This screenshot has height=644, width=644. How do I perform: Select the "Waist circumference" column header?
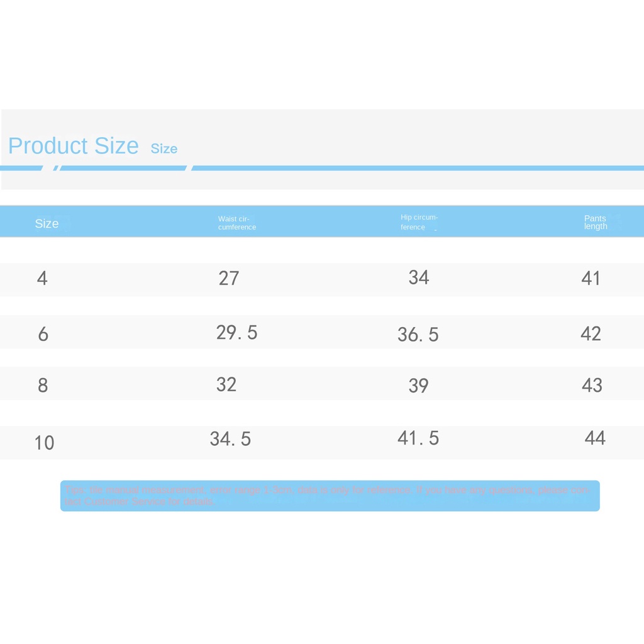pyautogui.click(x=237, y=223)
